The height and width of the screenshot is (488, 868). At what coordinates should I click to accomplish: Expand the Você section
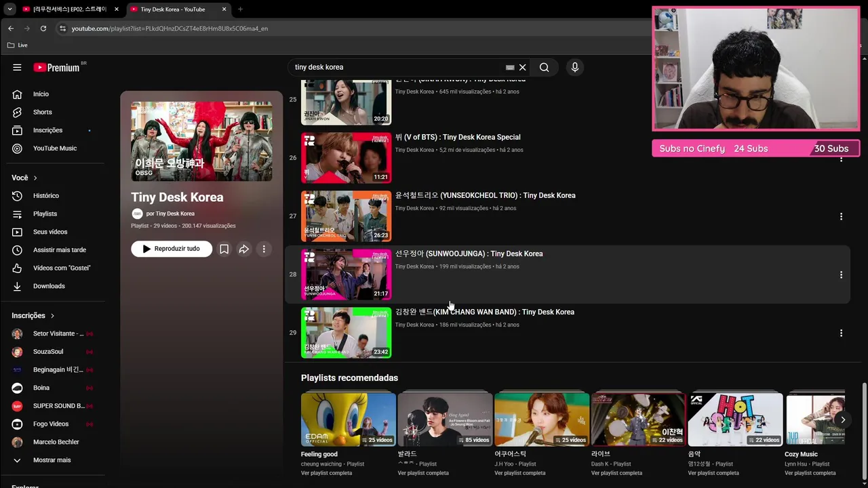(x=24, y=178)
